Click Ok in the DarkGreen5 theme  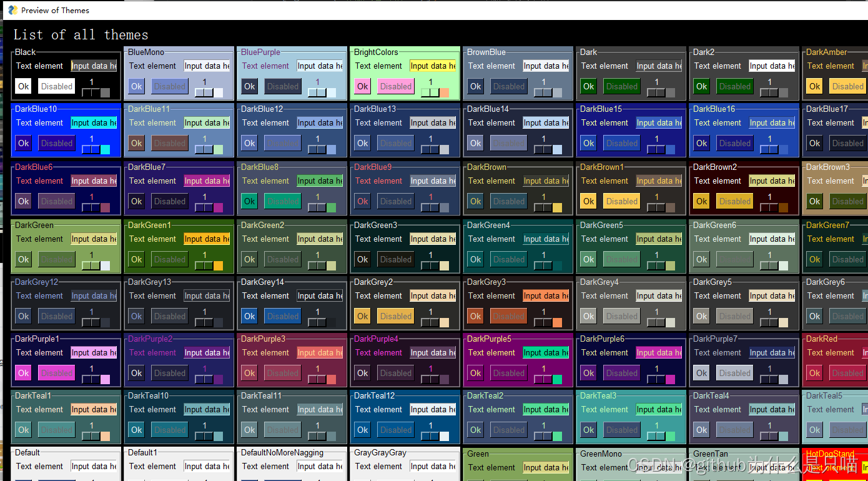pyautogui.click(x=589, y=259)
